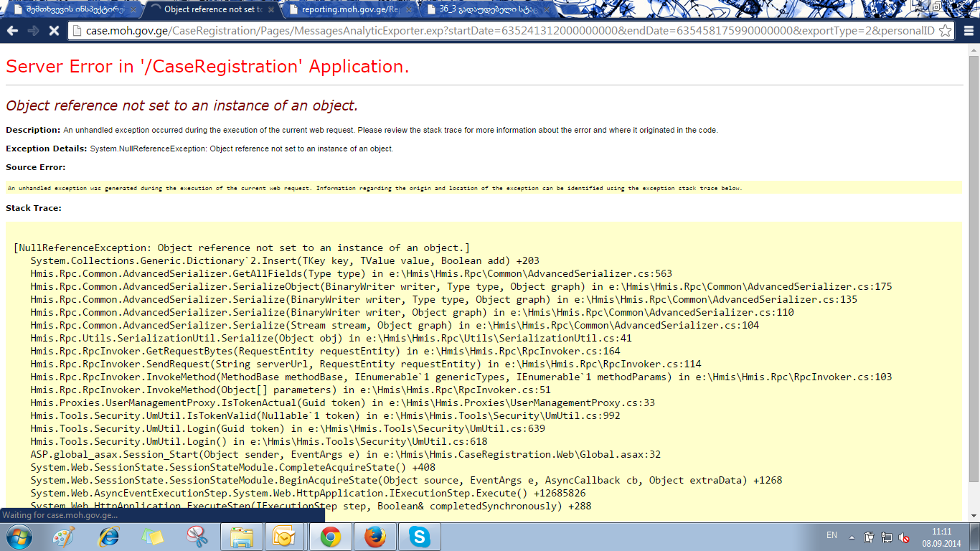Switch to Firefox in the taskbar
980x551 pixels.
pyautogui.click(x=374, y=537)
